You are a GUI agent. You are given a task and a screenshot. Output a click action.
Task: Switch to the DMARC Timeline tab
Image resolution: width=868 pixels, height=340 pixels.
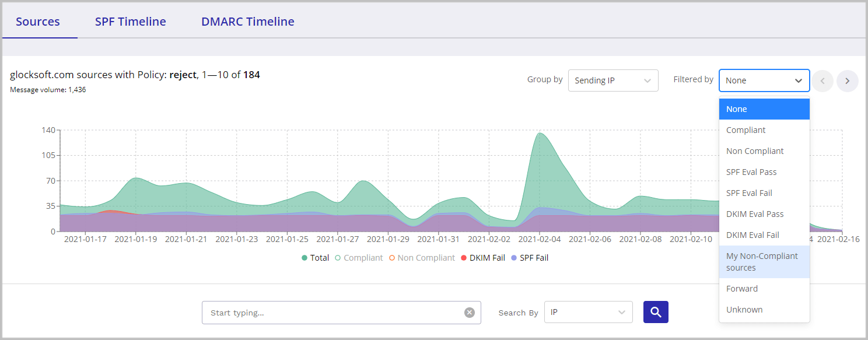pos(247,21)
